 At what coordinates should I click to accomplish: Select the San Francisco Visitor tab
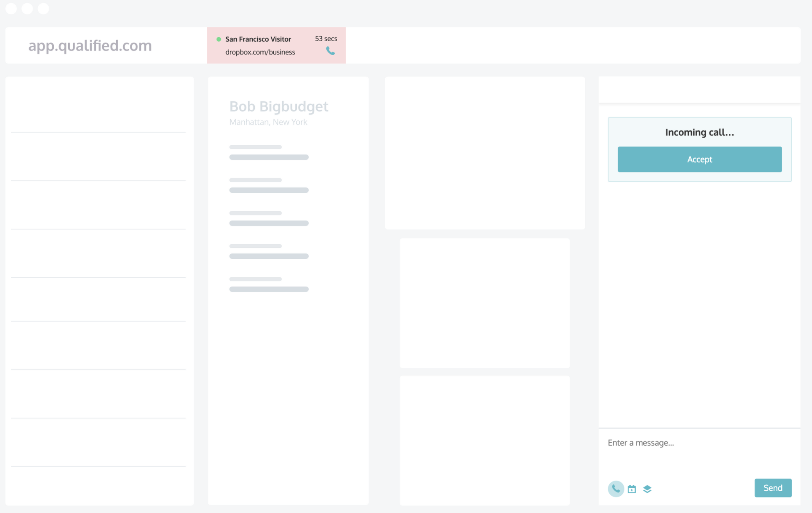point(276,45)
